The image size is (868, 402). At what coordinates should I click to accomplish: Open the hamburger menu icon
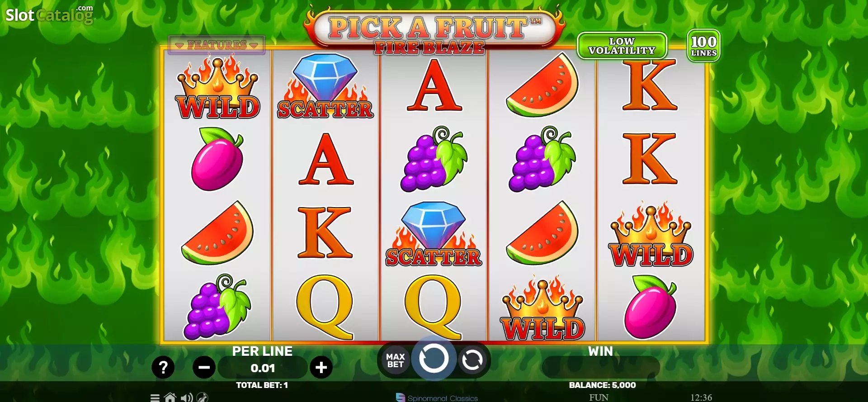155,398
